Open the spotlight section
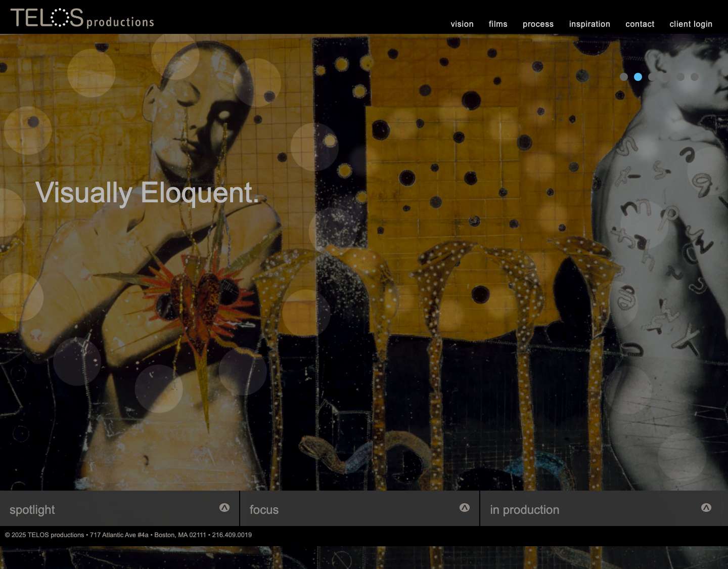The height and width of the screenshot is (569, 728). 32,509
